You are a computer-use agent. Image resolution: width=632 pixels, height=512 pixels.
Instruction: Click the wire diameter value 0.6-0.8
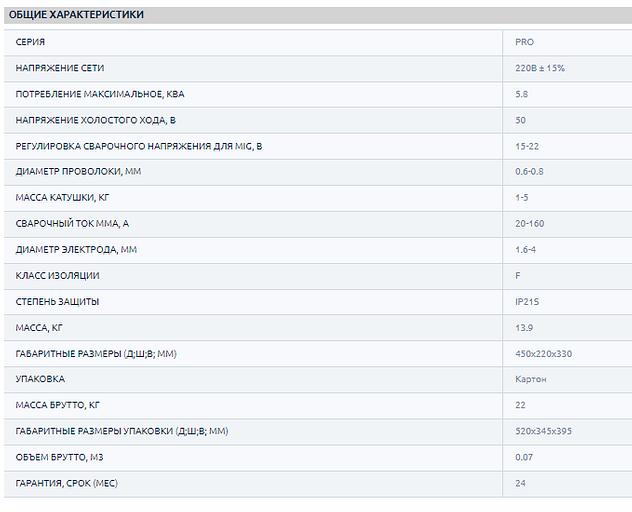[530, 172]
